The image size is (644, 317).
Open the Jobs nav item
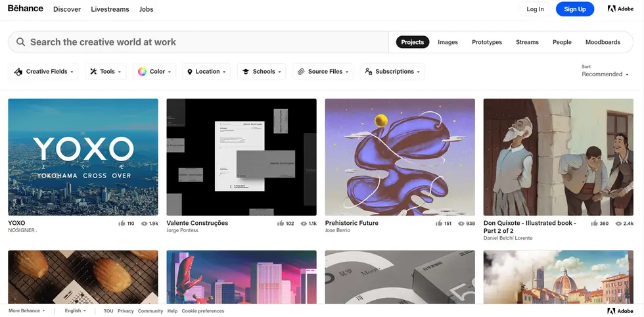coord(146,9)
